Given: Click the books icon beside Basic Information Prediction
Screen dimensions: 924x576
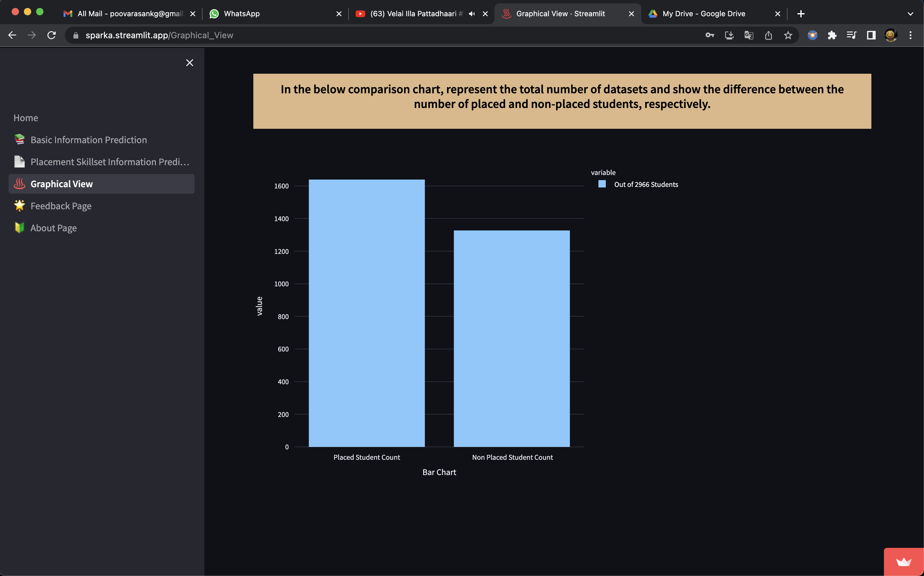Looking at the screenshot, I should (19, 139).
